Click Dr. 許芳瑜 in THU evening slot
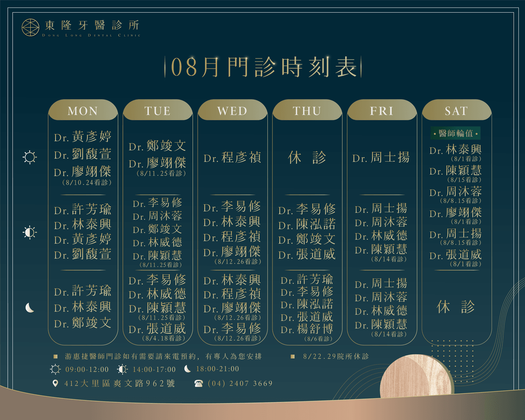The image size is (525, 420). pyautogui.click(x=307, y=279)
